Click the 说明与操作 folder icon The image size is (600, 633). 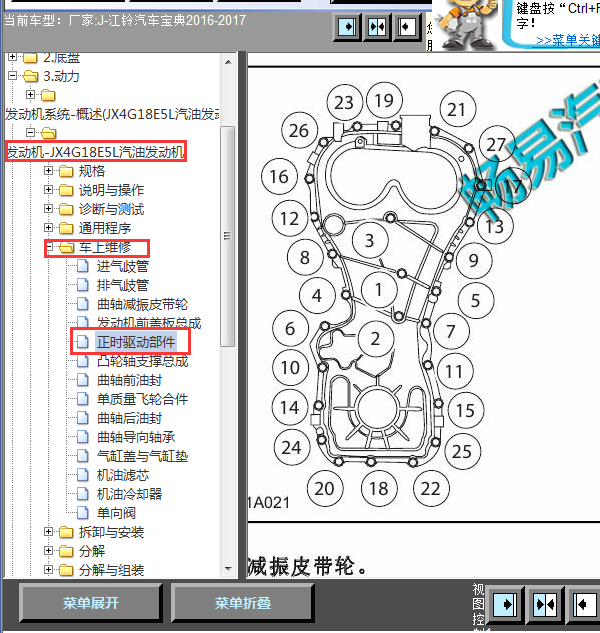pyautogui.click(x=66, y=190)
